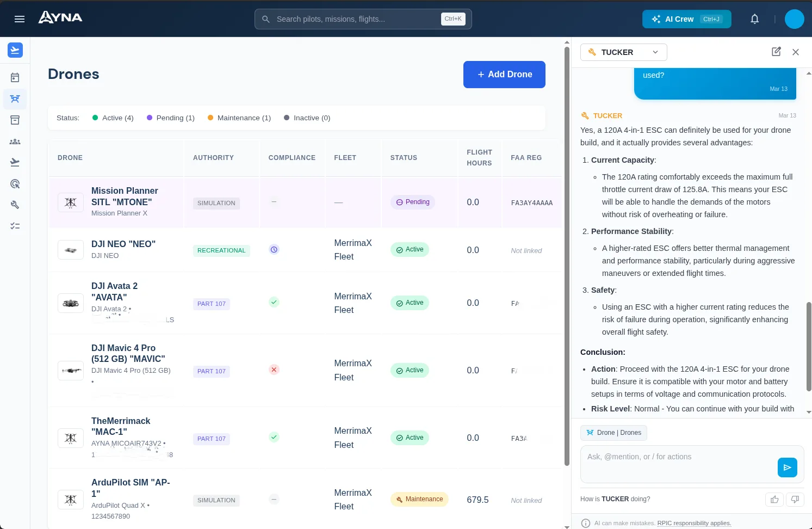Viewport: 812px width, 529px height.
Task: Click the green compliance check for DJI Avata 2
Action: tap(274, 302)
